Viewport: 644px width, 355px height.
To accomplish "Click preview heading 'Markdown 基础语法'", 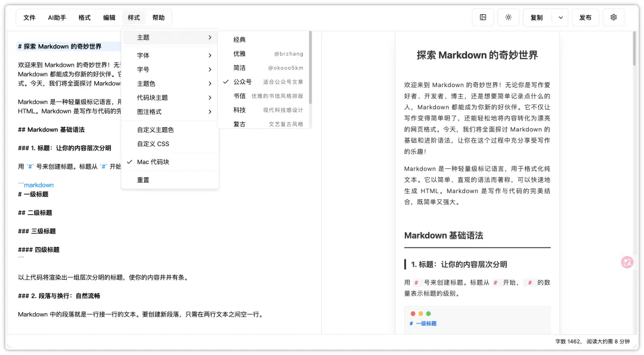I will pyautogui.click(x=444, y=236).
